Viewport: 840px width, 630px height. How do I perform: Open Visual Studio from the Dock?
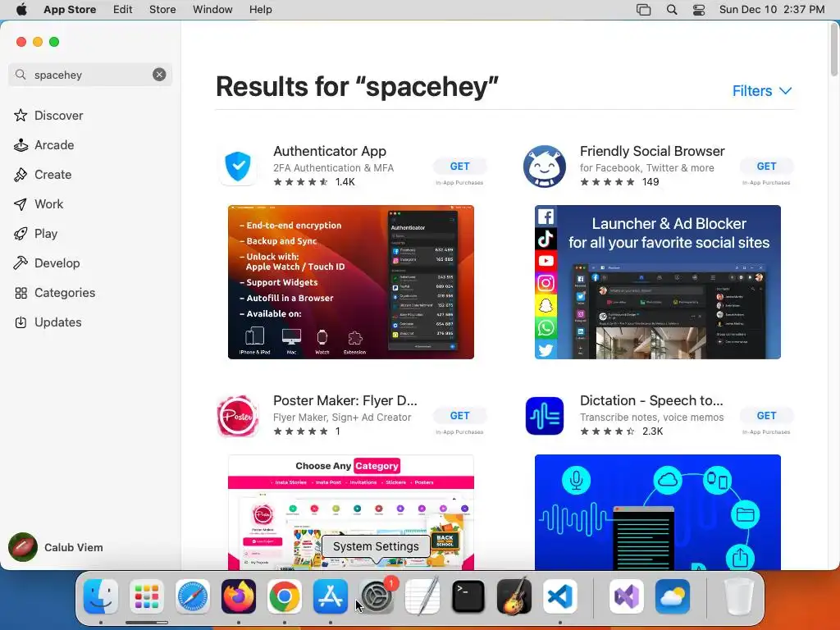pyautogui.click(x=626, y=596)
